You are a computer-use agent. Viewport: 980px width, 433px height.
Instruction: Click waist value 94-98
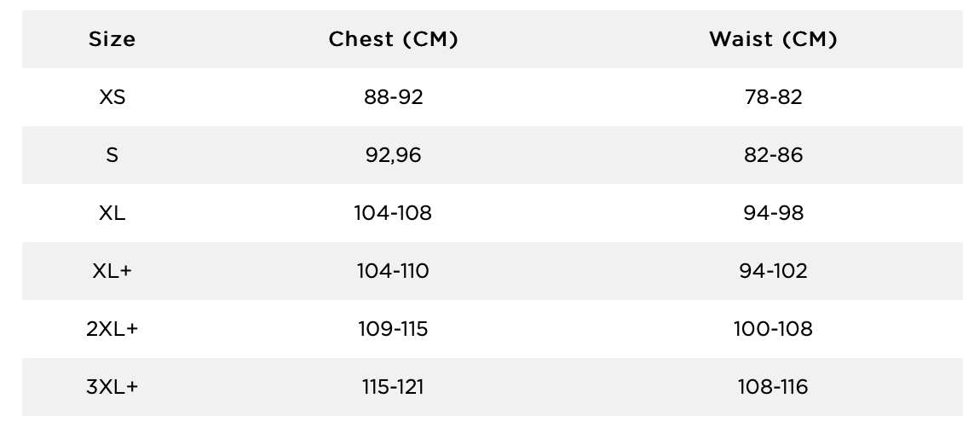coord(773,213)
